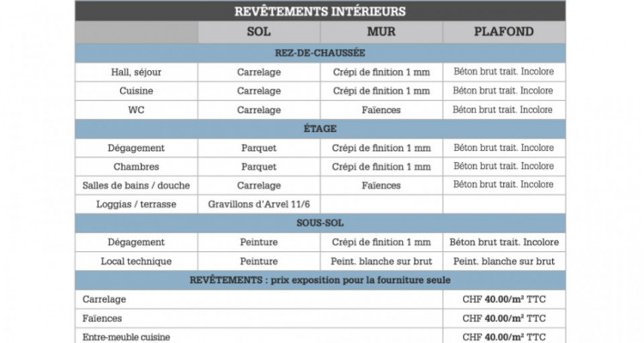Click the Gravillons d'Arvel 11/6 cell
Screen dimensions: 644x343
pos(258,204)
